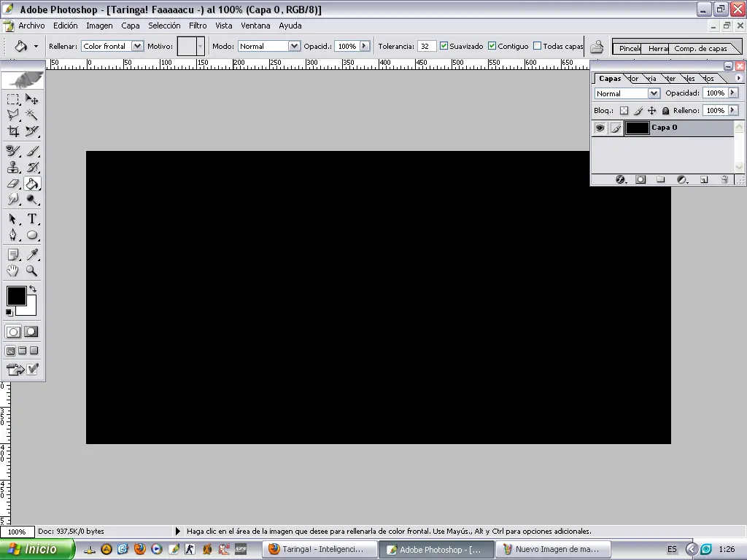
Task: Open the Modo Normal dropdown in options bar
Action: point(294,46)
